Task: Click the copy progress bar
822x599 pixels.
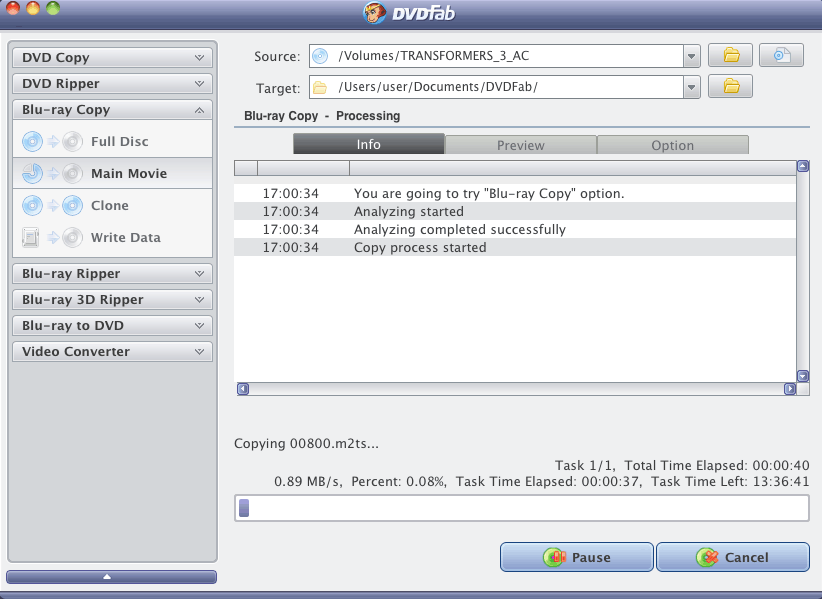Action: pyautogui.click(x=522, y=508)
